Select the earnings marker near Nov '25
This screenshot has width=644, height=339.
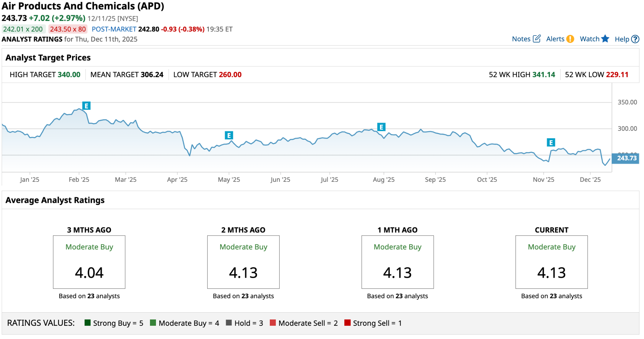(551, 142)
